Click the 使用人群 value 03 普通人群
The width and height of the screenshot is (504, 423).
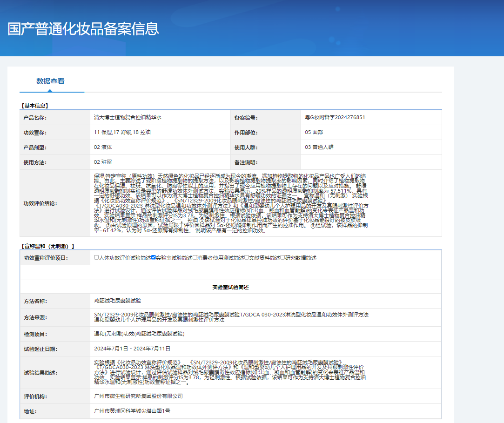(x=319, y=147)
